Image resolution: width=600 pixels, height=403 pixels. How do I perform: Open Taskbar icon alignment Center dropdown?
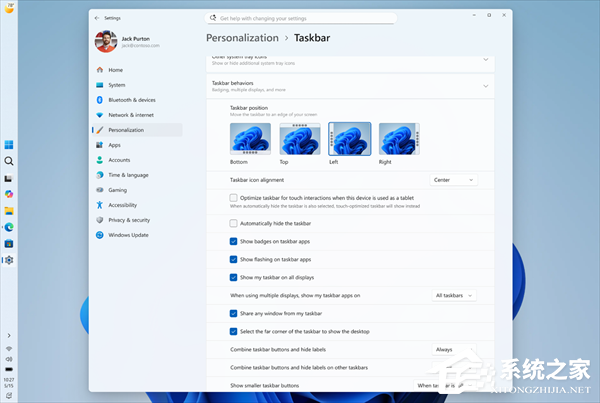click(453, 180)
